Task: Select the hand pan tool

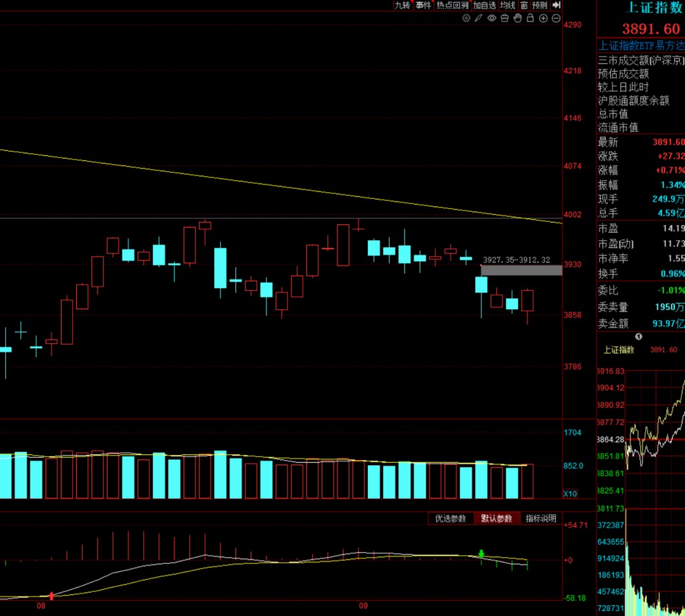Action: 518,18
